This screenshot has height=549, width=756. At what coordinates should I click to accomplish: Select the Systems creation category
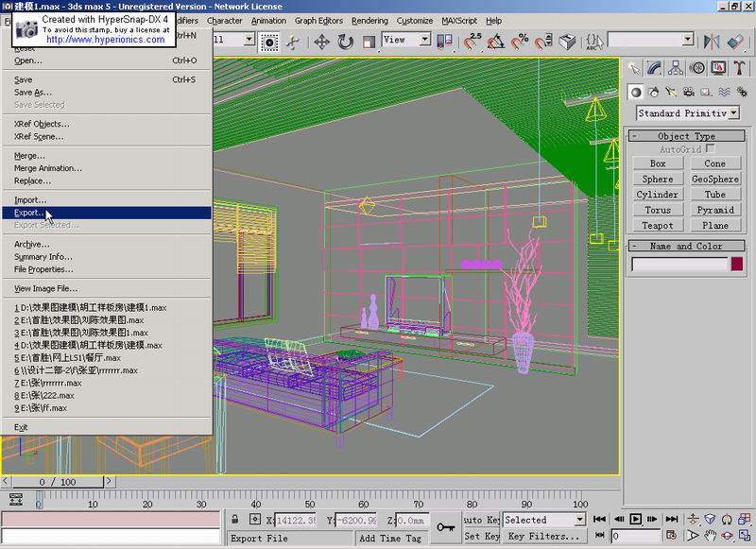pyautogui.click(x=742, y=92)
